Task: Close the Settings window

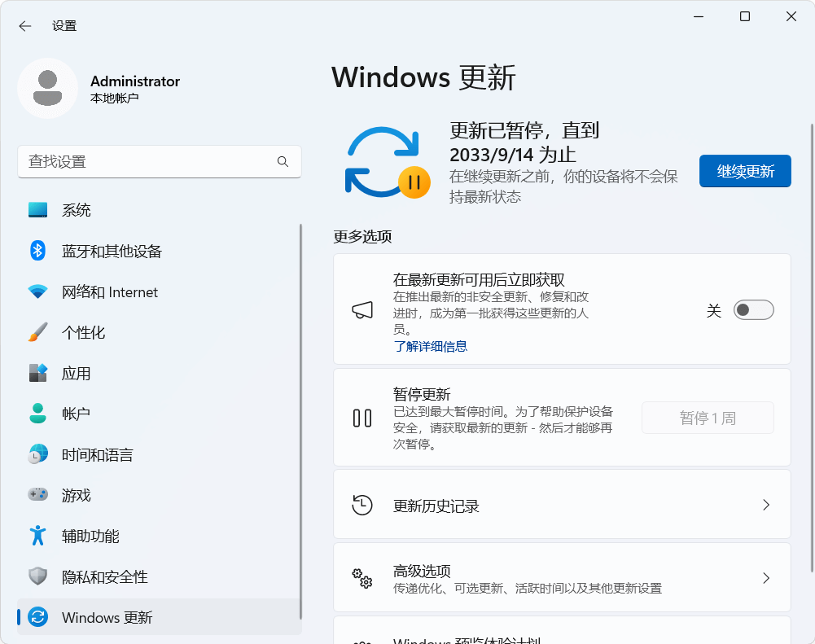Action: (x=791, y=16)
